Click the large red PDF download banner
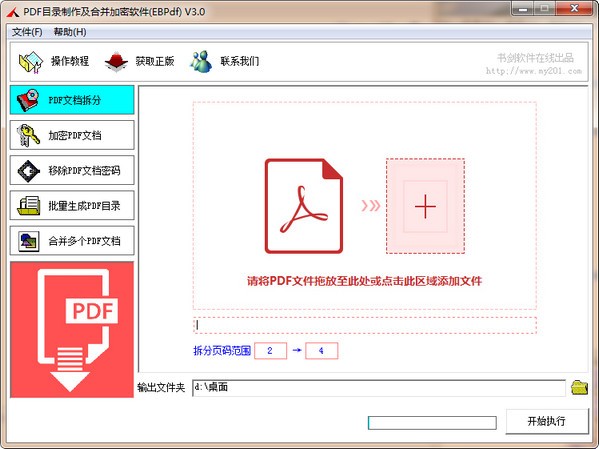 coord(72,330)
